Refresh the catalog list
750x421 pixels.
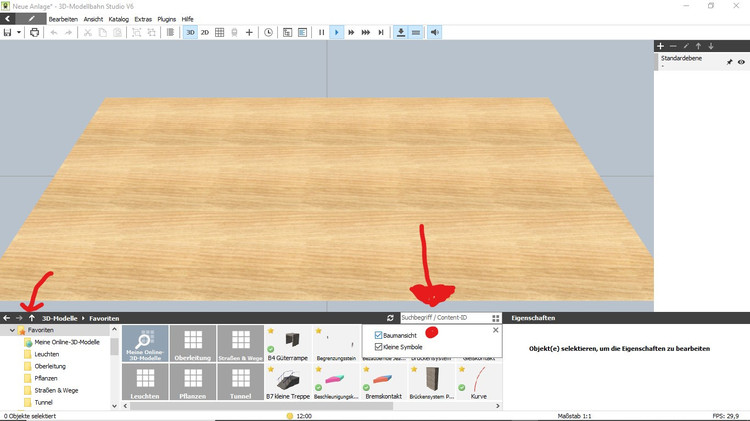click(x=390, y=317)
